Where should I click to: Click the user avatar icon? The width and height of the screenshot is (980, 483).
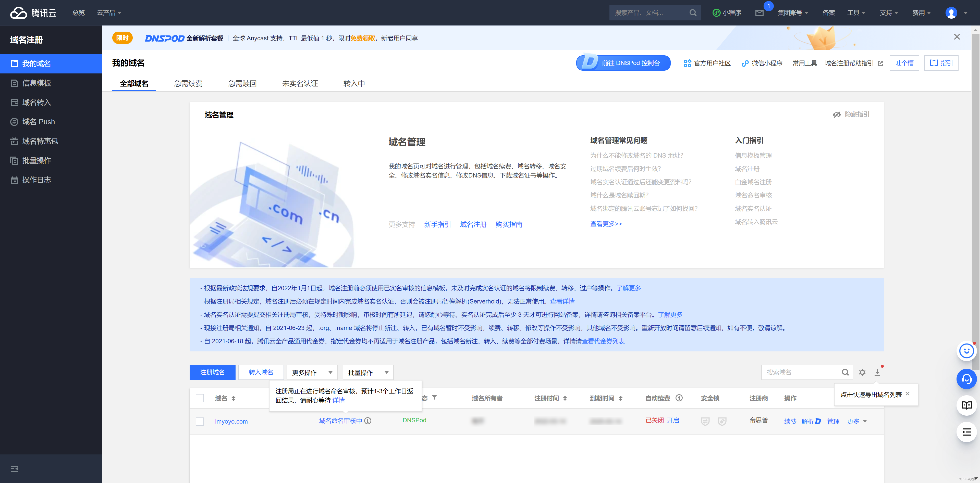[x=951, y=12]
